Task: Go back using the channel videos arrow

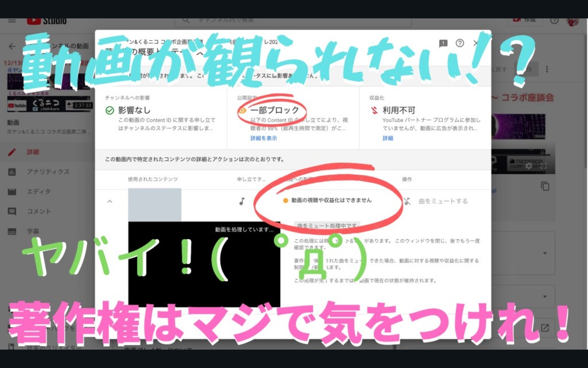Action: pos(12,46)
